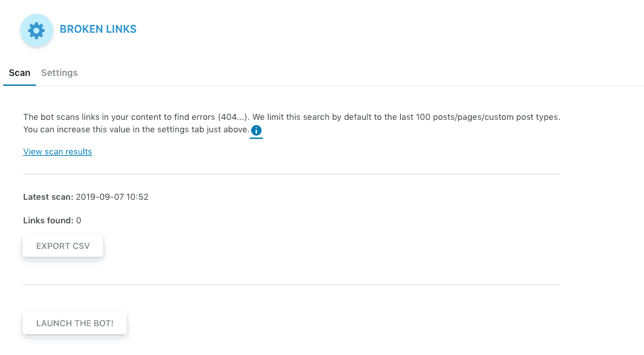The width and height of the screenshot is (644, 355).
Task: Click the divider line above Latest scan
Action: click(292, 174)
